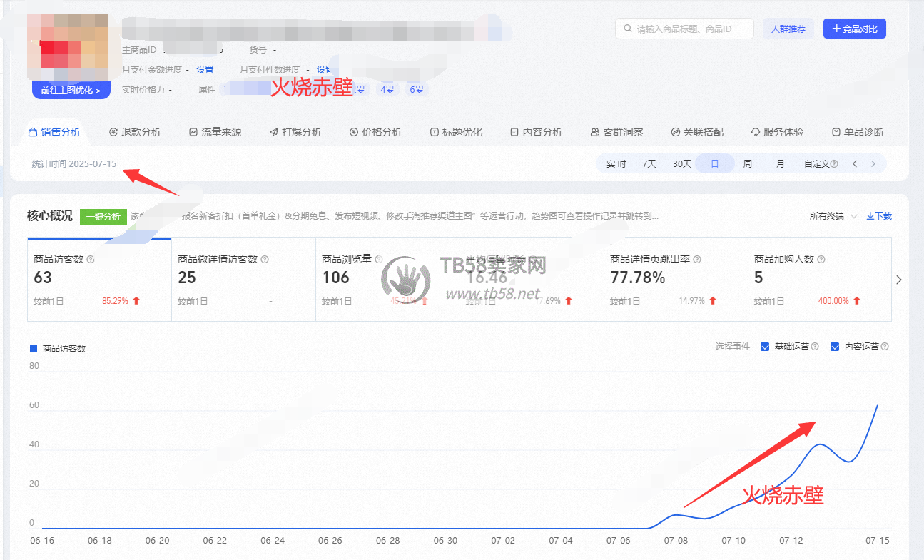Open the 流量来源 tab
924x560 pixels.
coord(215,132)
